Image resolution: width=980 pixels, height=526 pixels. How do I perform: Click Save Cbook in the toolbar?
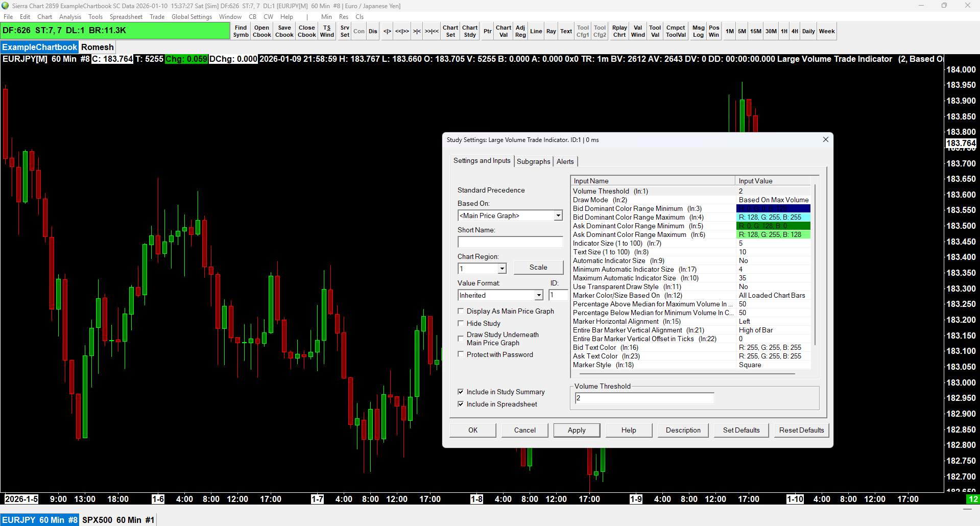pos(284,31)
